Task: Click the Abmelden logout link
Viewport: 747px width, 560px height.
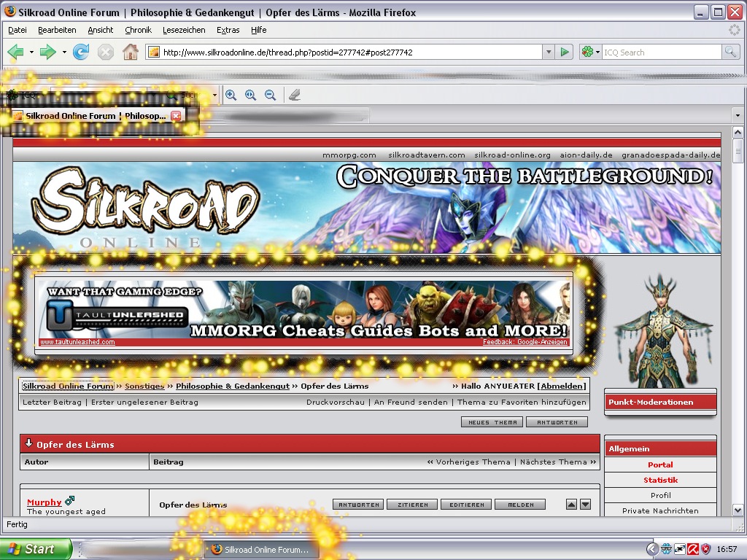Action: pyautogui.click(x=562, y=386)
